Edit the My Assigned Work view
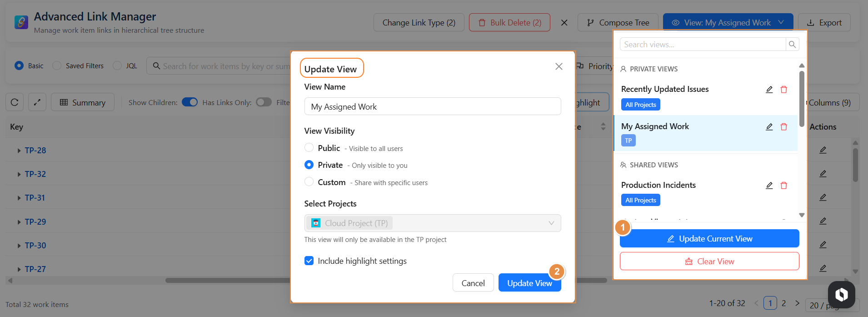The width and height of the screenshot is (868, 317). (x=769, y=127)
